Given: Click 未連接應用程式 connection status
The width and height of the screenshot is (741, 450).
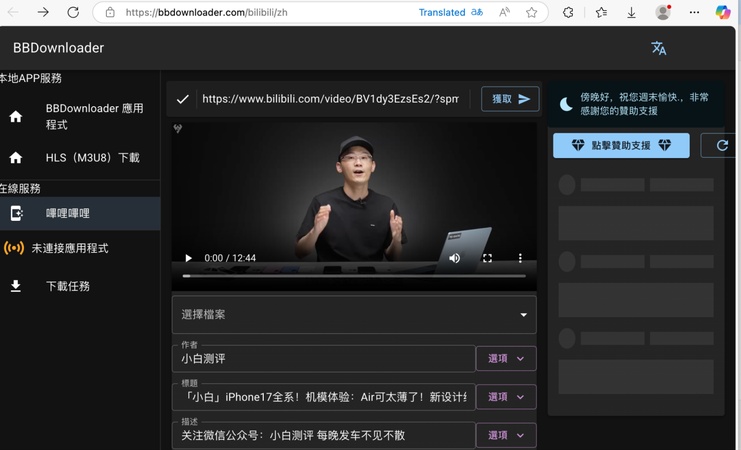Looking at the screenshot, I should click(x=70, y=248).
